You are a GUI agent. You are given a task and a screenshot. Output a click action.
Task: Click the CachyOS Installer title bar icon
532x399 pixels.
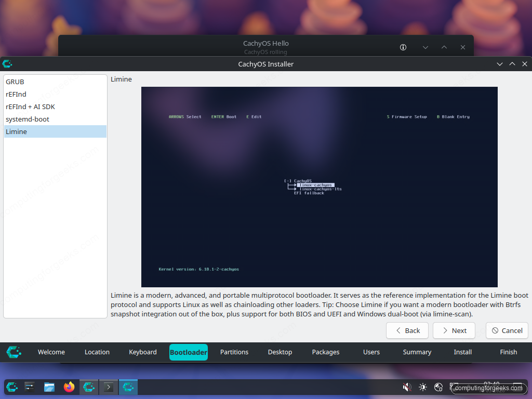click(x=7, y=64)
